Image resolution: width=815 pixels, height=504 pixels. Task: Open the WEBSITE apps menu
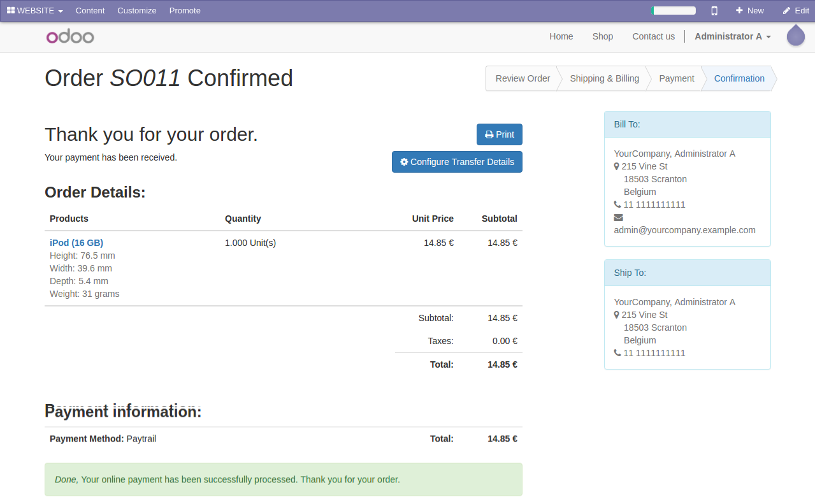[35, 10]
